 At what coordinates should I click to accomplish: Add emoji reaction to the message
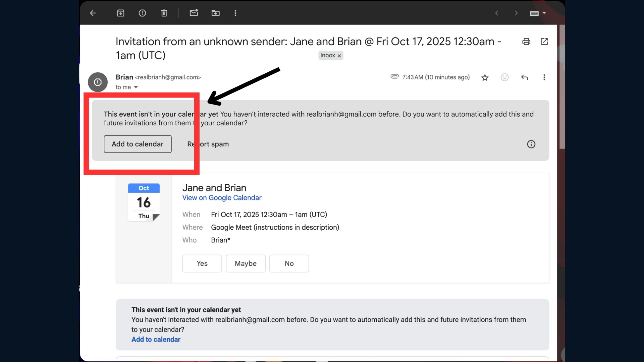(x=504, y=77)
